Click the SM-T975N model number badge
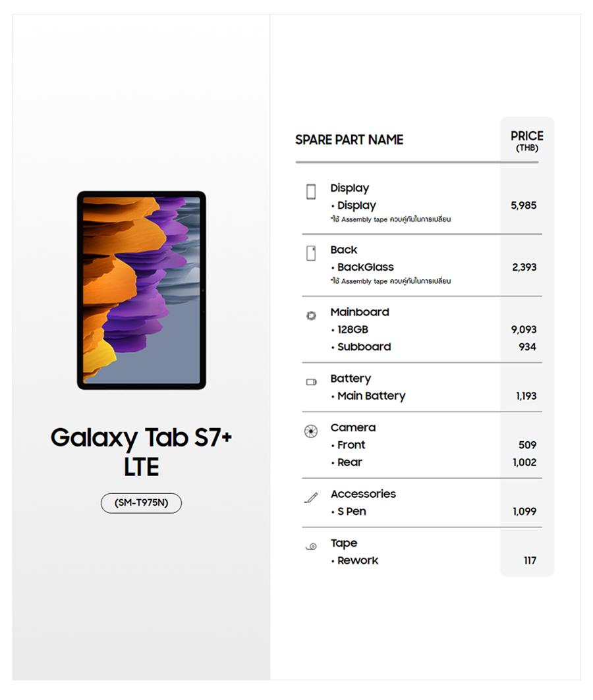 point(141,503)
